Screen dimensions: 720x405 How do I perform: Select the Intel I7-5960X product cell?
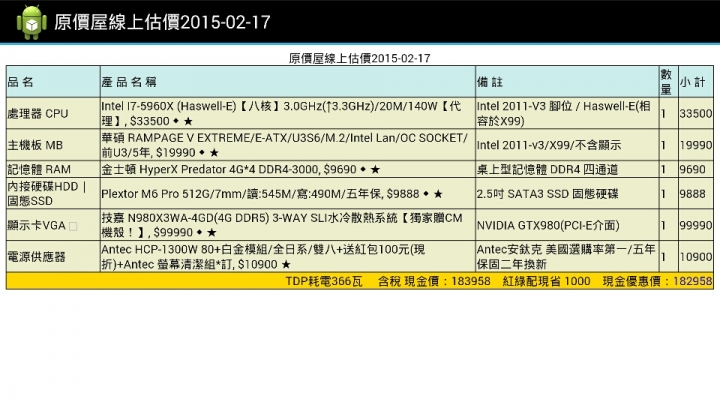pos(288,113)
